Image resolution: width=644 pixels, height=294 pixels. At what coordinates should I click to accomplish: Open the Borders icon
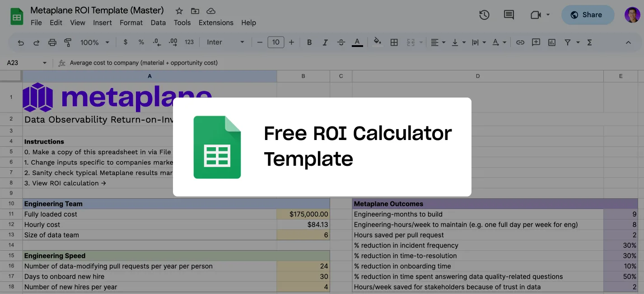[394, 42]
